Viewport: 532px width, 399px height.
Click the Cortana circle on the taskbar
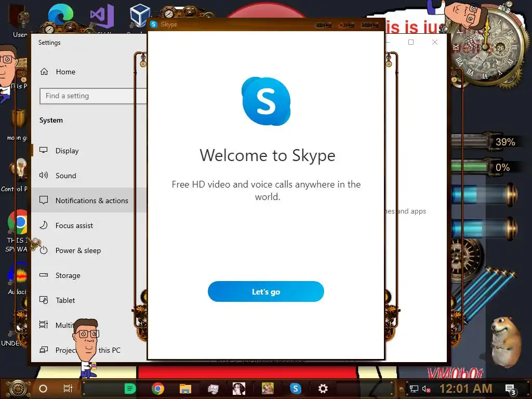coord(43,389)
